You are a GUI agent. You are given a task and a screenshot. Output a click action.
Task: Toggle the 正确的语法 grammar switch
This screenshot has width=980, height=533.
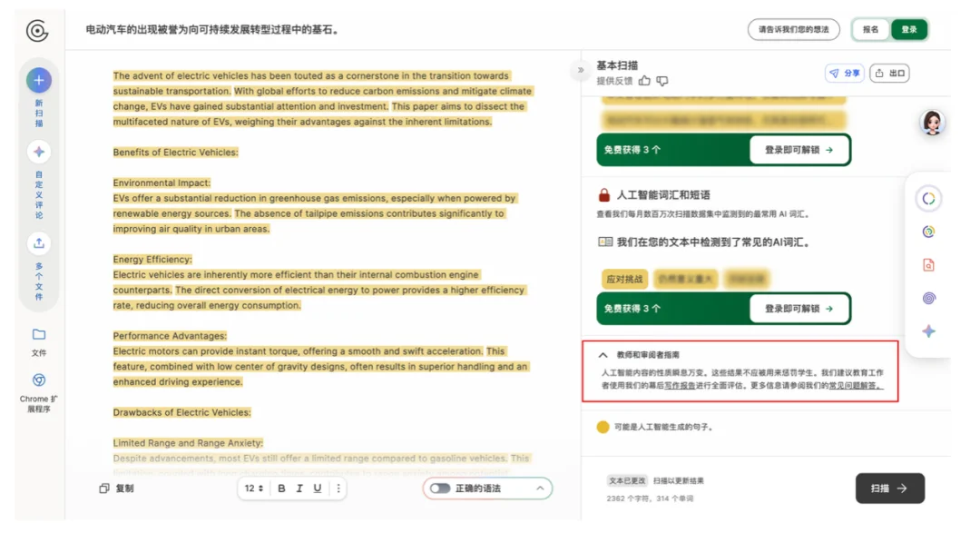[x=440, y=488]
